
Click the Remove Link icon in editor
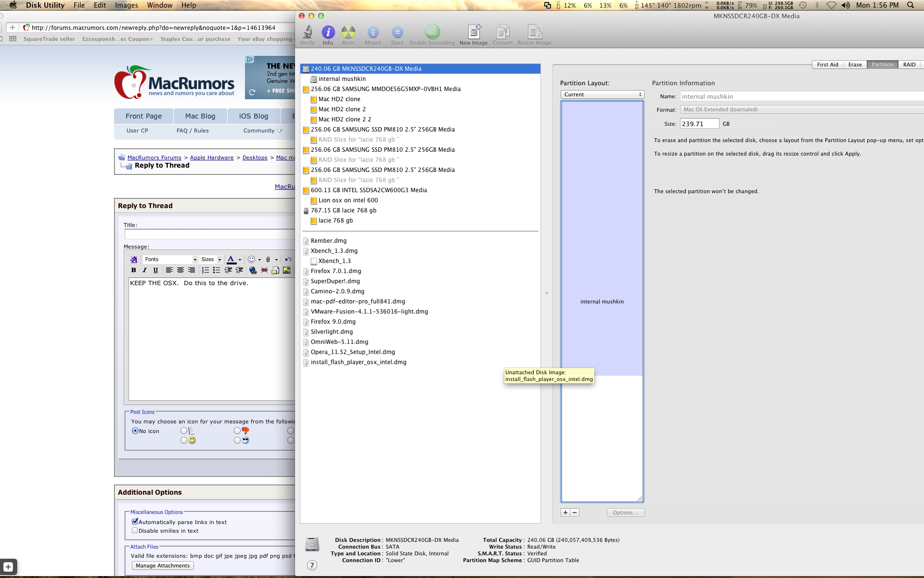pyautogui.click(x=264, y=270)
